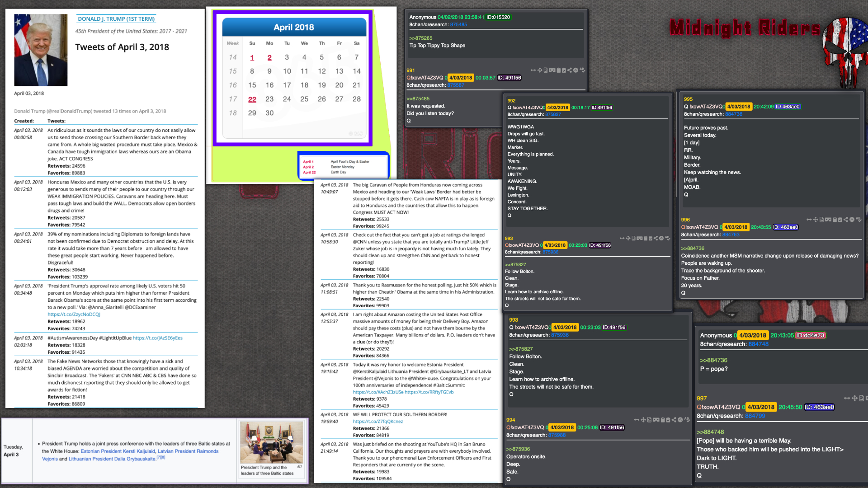Screen dimensions: 868x488
Task: Open the t.co/XAchZ3zUSe tweet link
Action: point(378,392)
